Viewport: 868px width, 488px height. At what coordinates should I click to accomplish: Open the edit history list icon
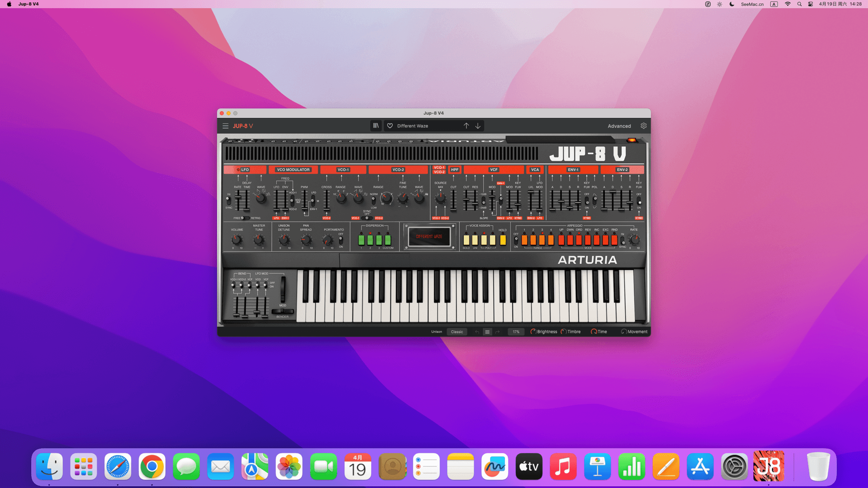487,332
